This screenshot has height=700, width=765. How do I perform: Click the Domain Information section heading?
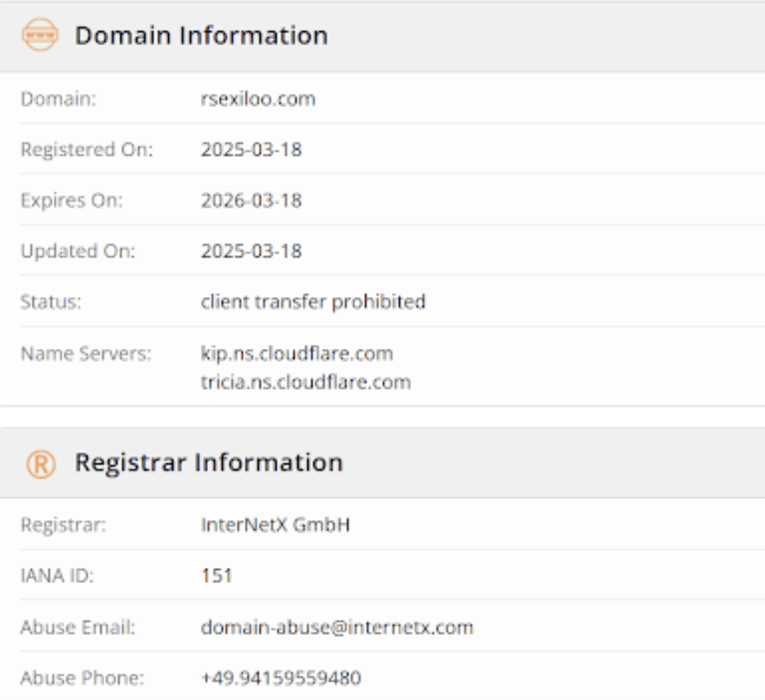(x=201, y=36)
